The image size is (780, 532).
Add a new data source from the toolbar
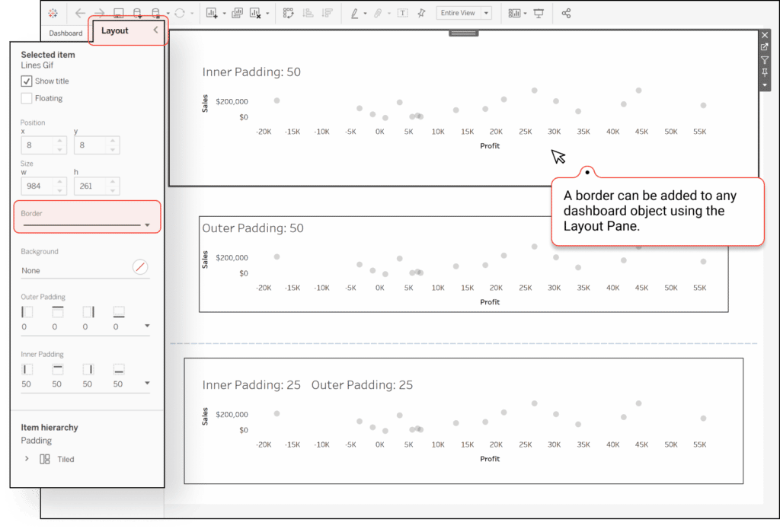click(x=137, y=14)
